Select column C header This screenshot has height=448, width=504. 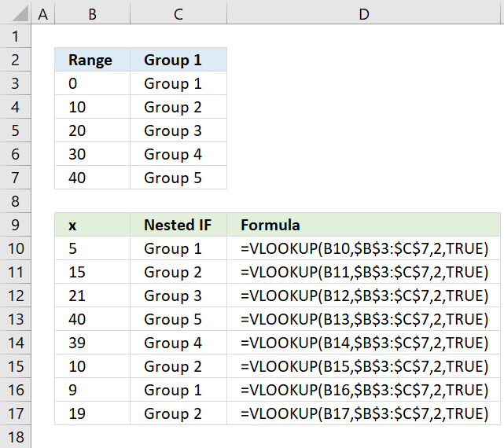[x=178, y=13]
